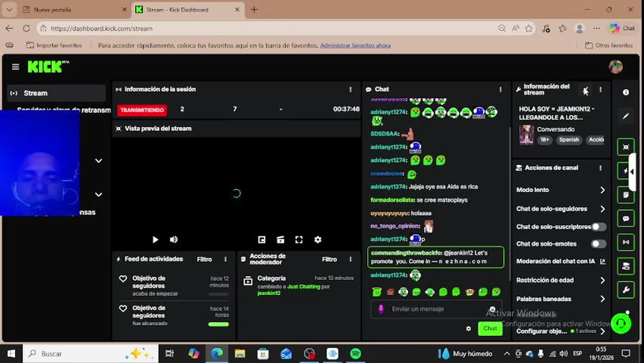Enable picture-in-picture on stream preview
644x363 pixels.
(262, 240)
